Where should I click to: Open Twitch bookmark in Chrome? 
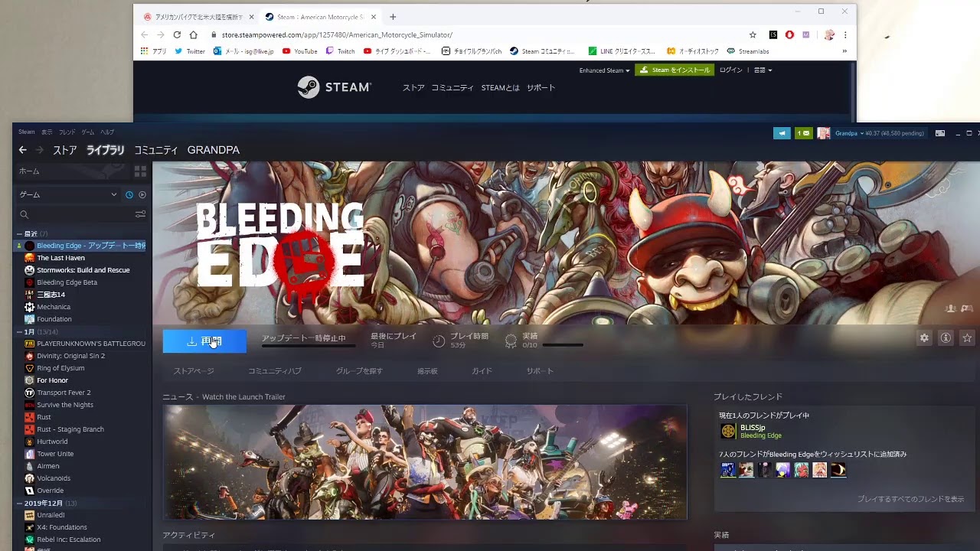[340, 51]
